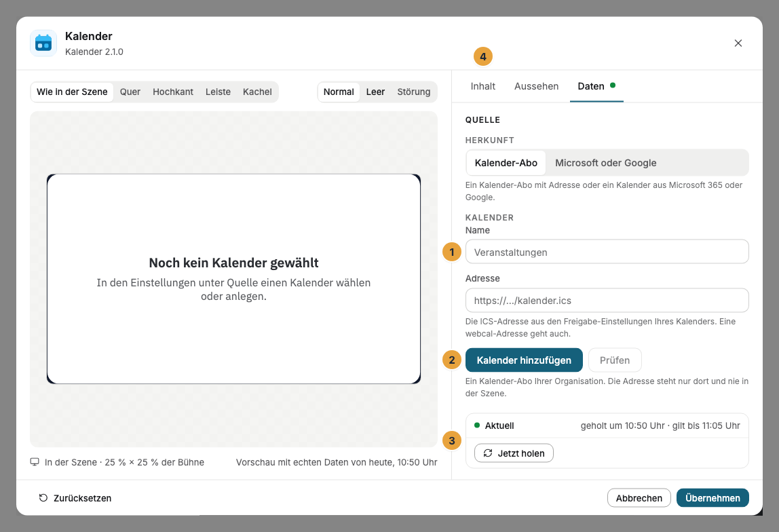
Task: Click the monitor icon beside In der Szene
Action: coord(35,462)
